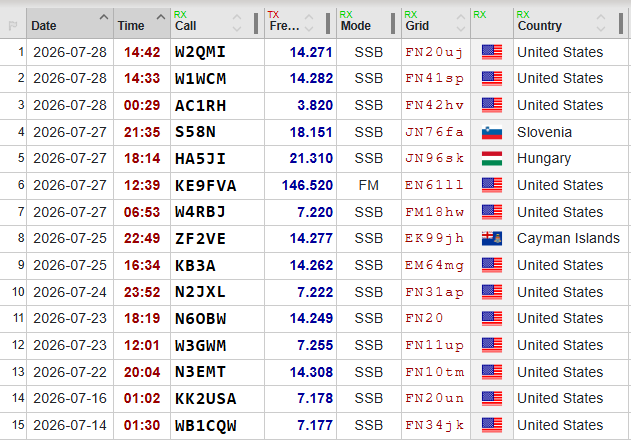Select row number 1
The image size is (631, 442).
[21, 52]
